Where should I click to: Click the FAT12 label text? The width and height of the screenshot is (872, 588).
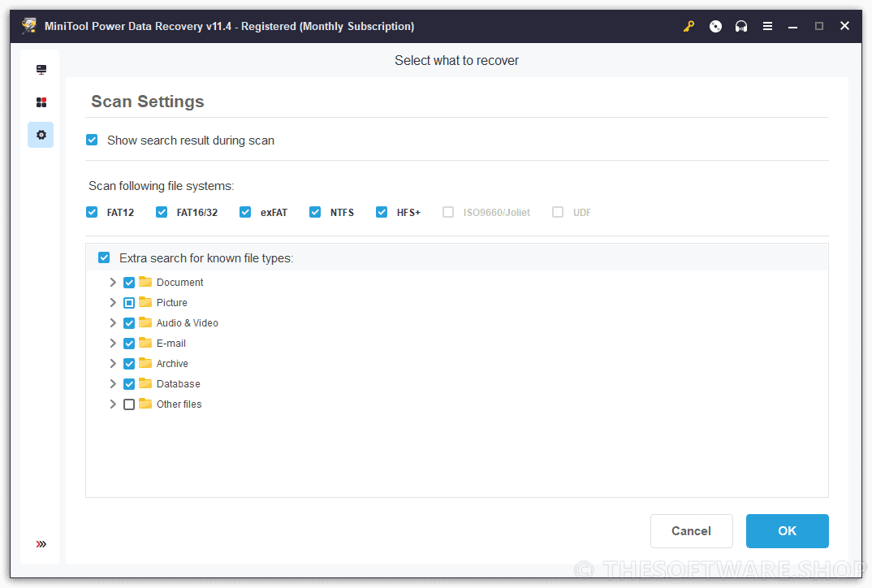pos(121,213)
